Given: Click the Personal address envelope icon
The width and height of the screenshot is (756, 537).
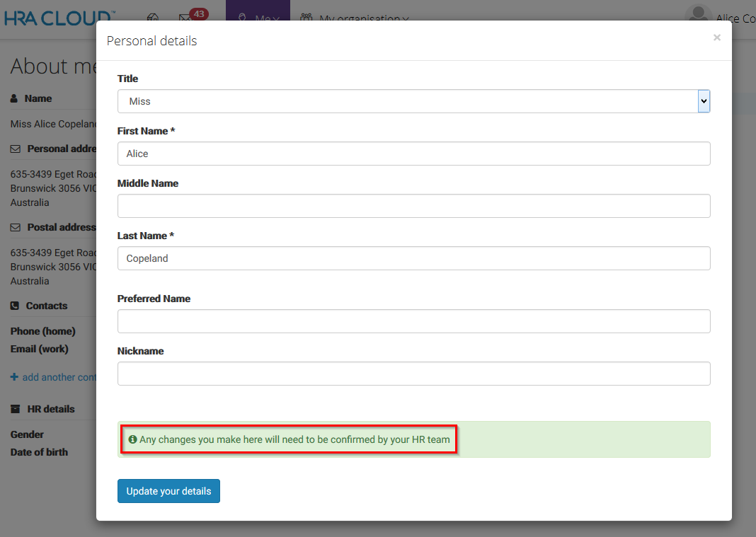Looking at the screenshot, I should (x=16, y=149).
